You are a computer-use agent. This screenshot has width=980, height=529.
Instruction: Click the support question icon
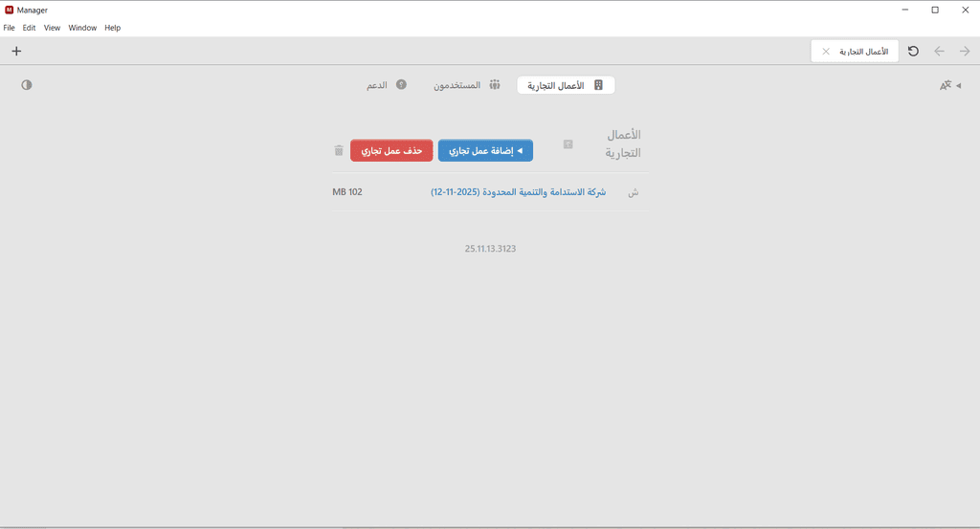click(401, 84)
